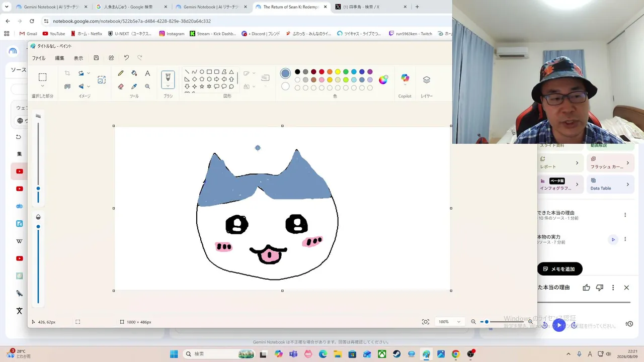Open Steam from the taskbar
The width and height of the screenshot is (644, 362).
point(397,354)
